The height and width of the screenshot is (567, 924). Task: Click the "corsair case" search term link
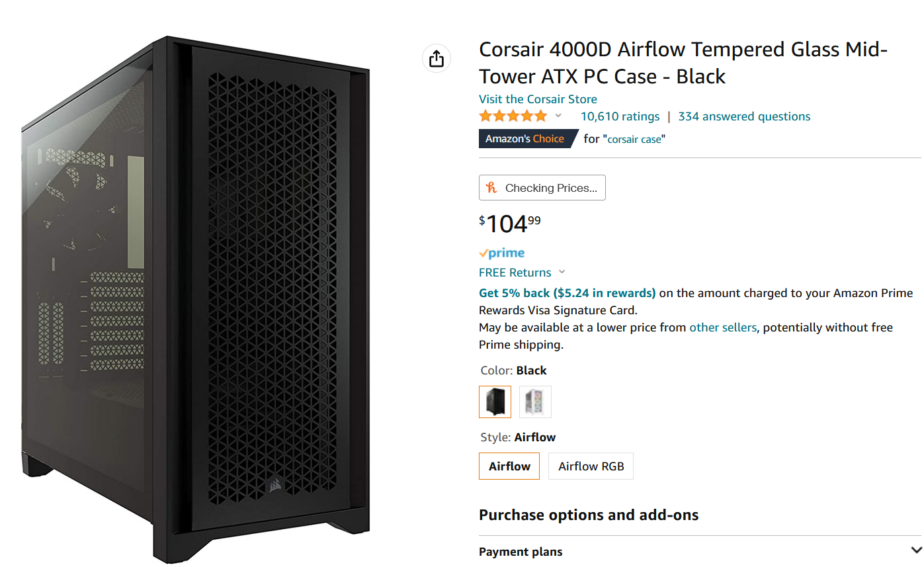[634, 140]
